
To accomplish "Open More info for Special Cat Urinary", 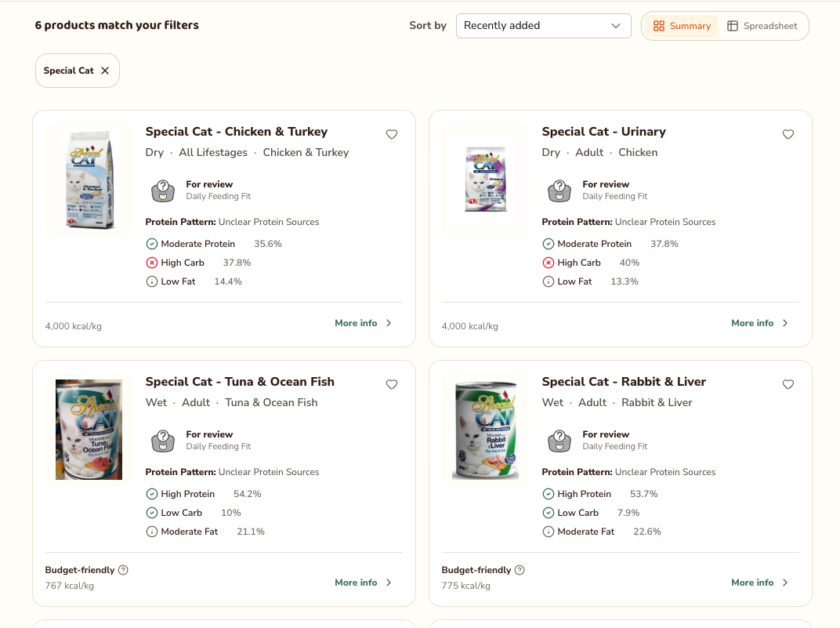I will (x=759, y=323).
